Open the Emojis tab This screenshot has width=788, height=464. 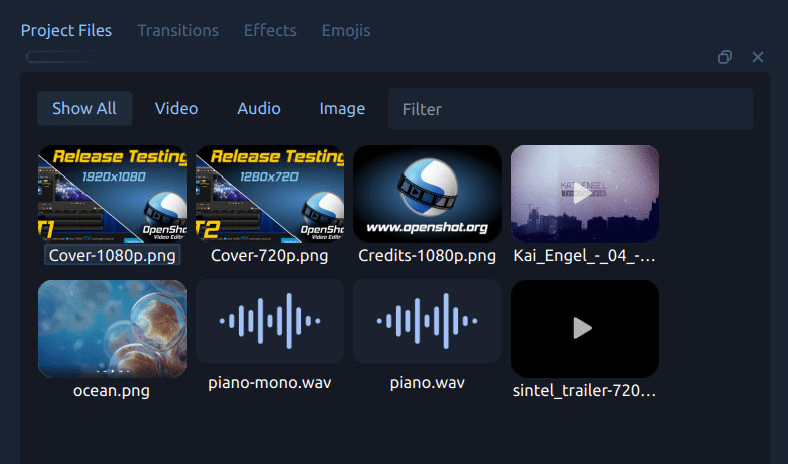(x=346, y=30)
